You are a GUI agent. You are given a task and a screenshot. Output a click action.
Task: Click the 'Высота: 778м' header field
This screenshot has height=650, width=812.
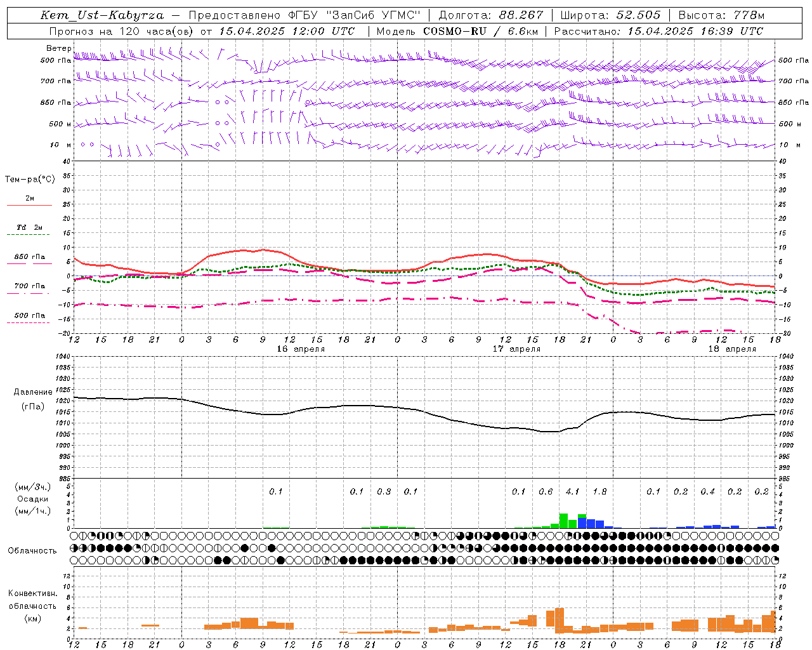721,15
